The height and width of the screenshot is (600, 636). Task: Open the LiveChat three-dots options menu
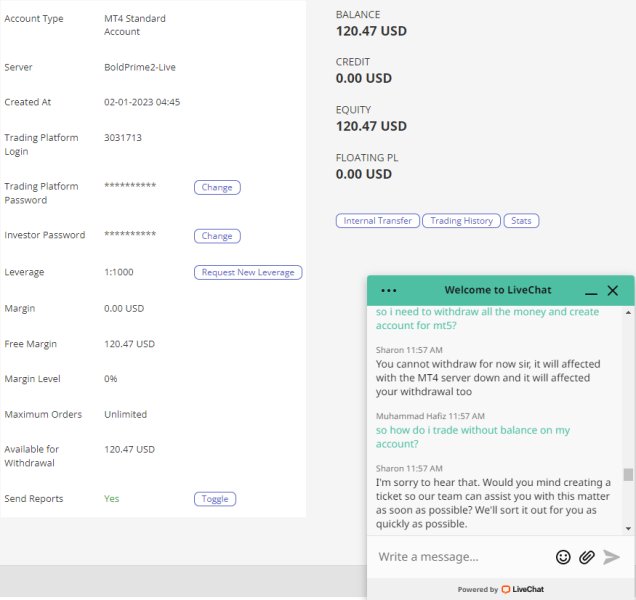(389, 290)
